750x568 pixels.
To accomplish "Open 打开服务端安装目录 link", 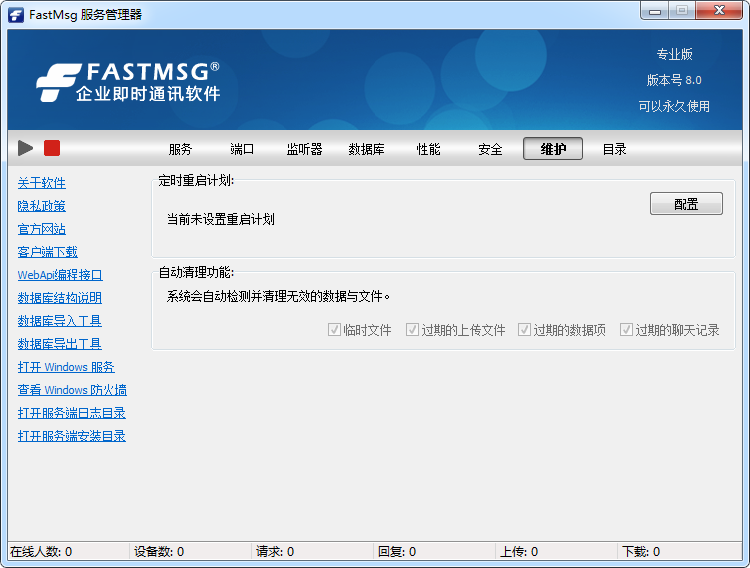I will coord(72,436).
